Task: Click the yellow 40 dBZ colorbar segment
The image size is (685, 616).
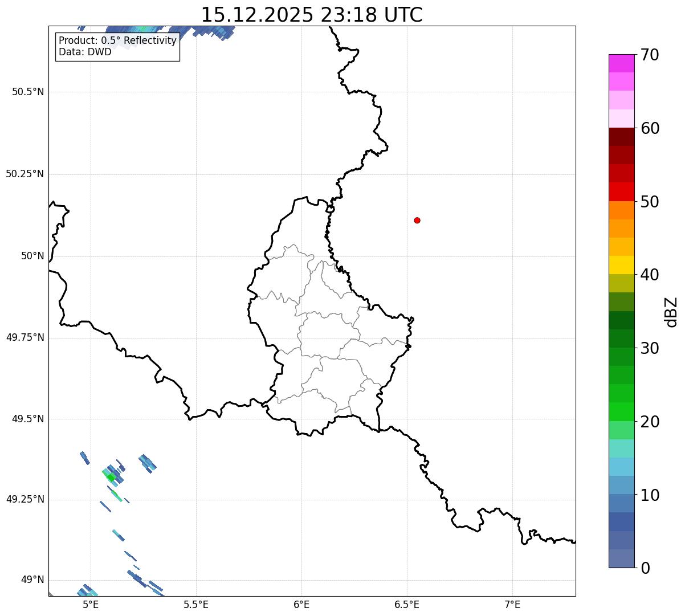Action: (x=621, y=265)
